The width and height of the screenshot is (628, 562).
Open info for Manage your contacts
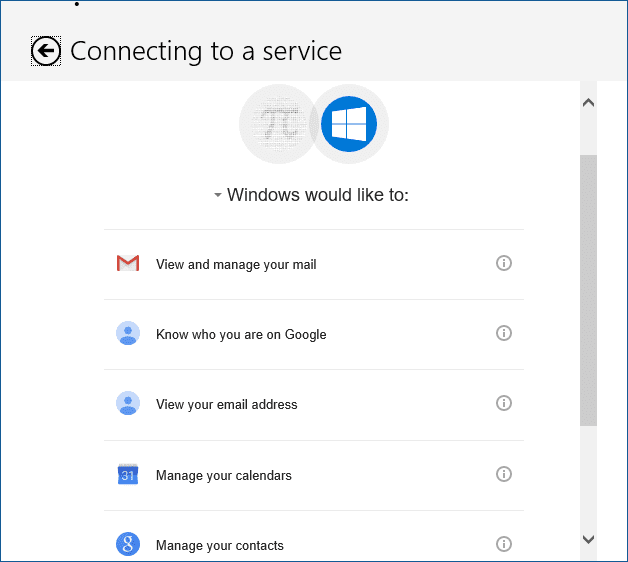[504, 544]
